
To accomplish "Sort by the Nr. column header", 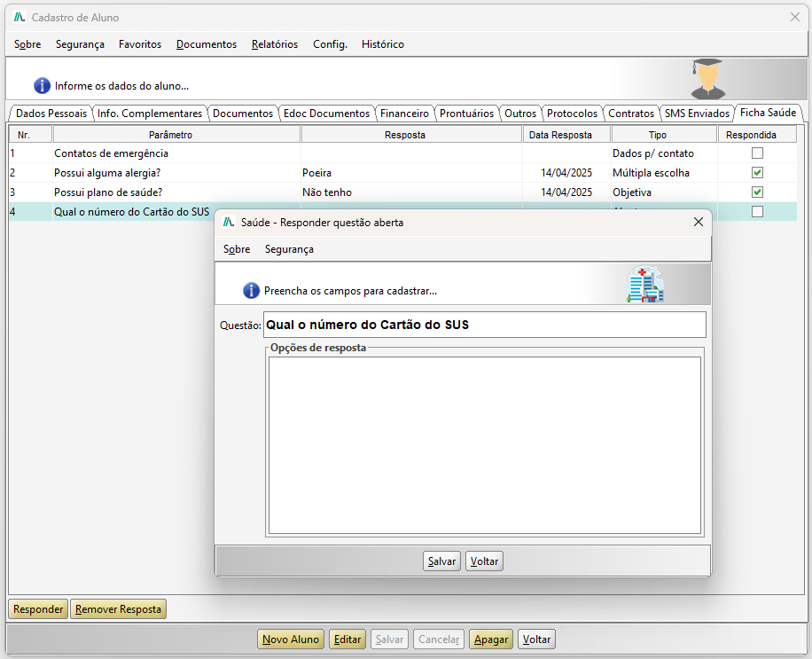I will pyautogui.click(x=30, y=135).
